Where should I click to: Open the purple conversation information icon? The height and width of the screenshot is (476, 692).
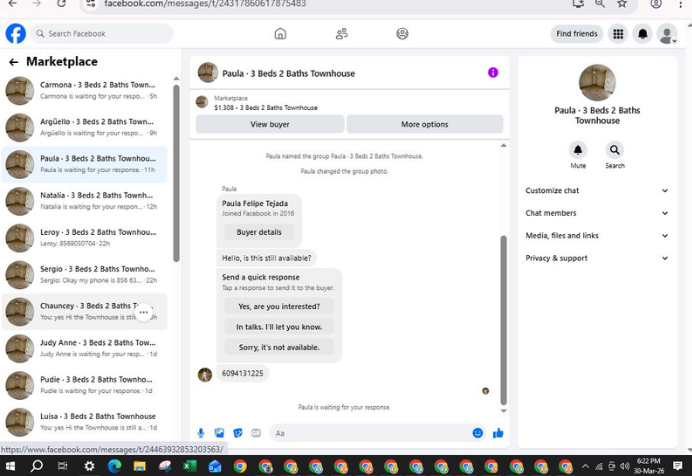493,72
